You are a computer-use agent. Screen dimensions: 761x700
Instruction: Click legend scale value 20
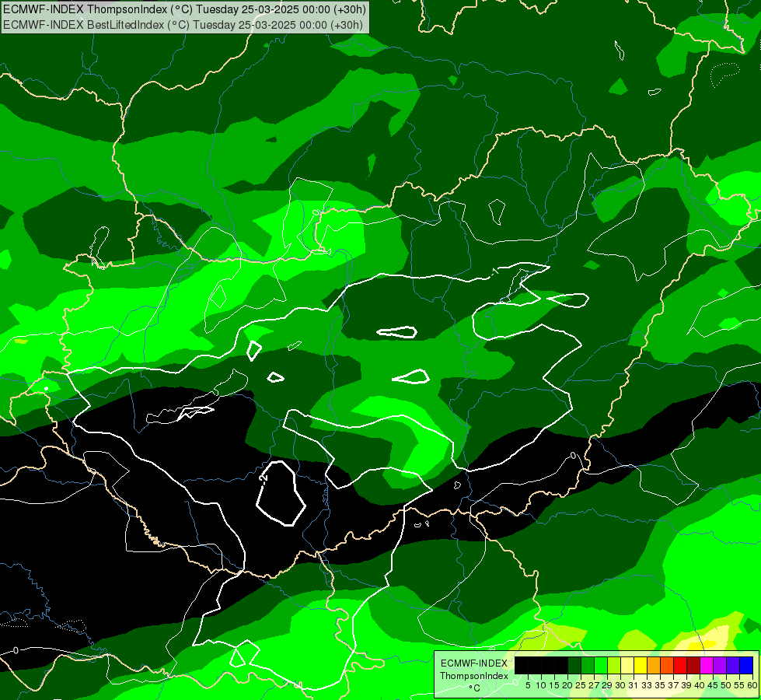(x=568, y=685)
